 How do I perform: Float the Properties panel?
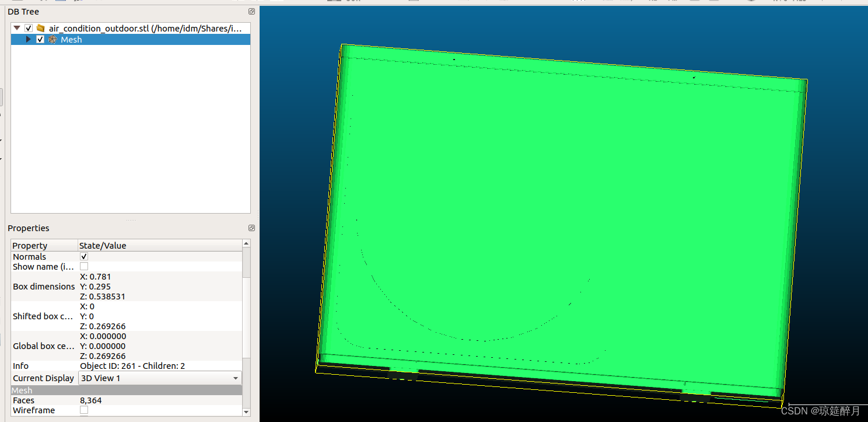pos(251,228)
